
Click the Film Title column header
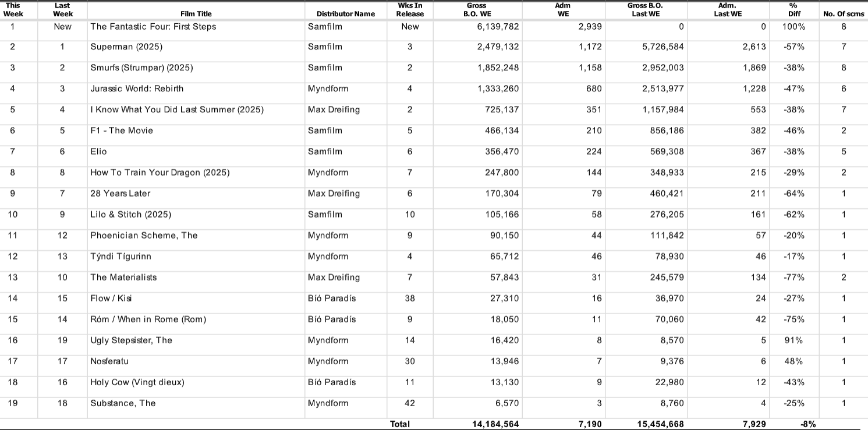(x=196, y=13)
